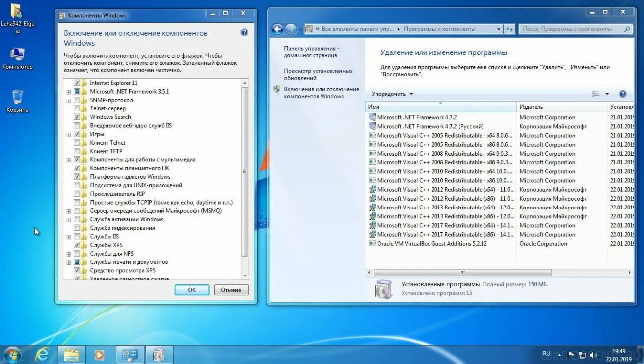Enable the Telnet-сервер checkbox
The width and height of the screenshot is (644, 364).
[77, 108]
